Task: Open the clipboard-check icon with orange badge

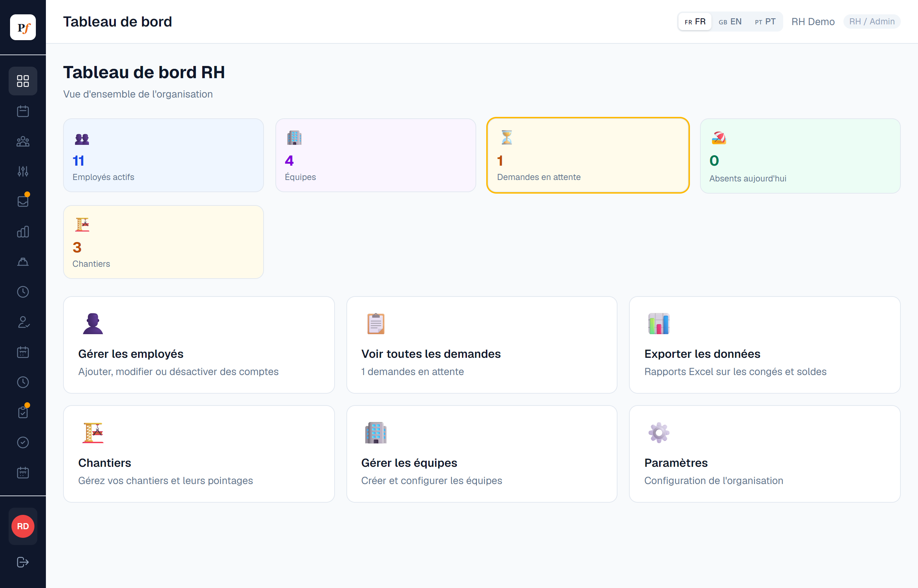Action: click(23, 412)
